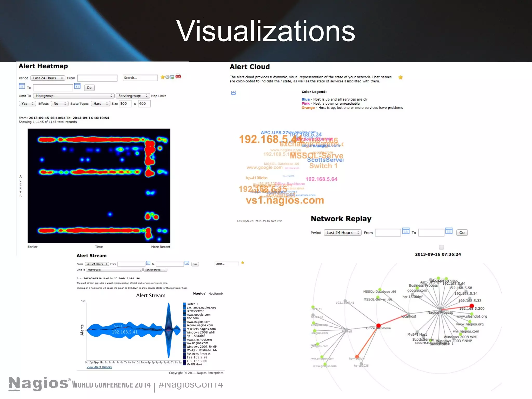Open the Network Replay To date calendar

pos(449,231)
